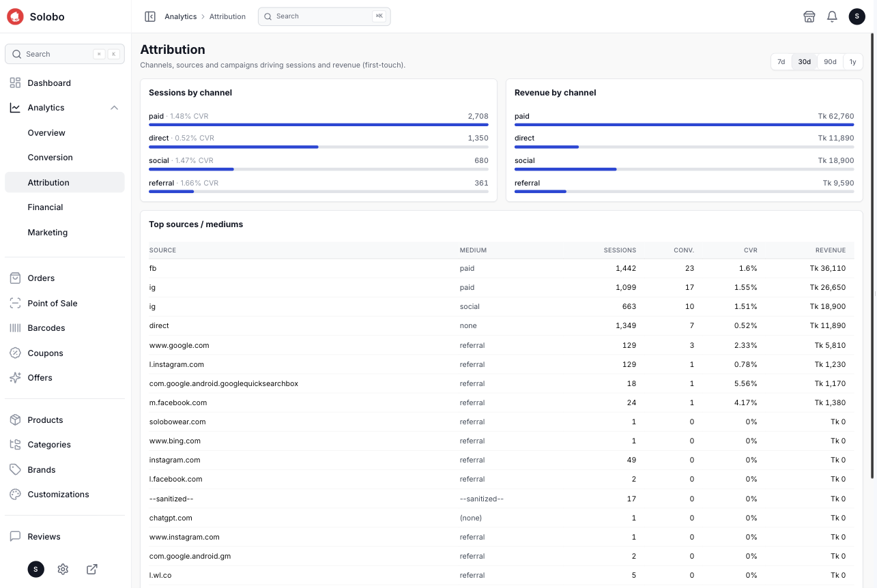Click the Point of Sale scan icon
The height and width of the screenshot is (588, 877).
15,303
